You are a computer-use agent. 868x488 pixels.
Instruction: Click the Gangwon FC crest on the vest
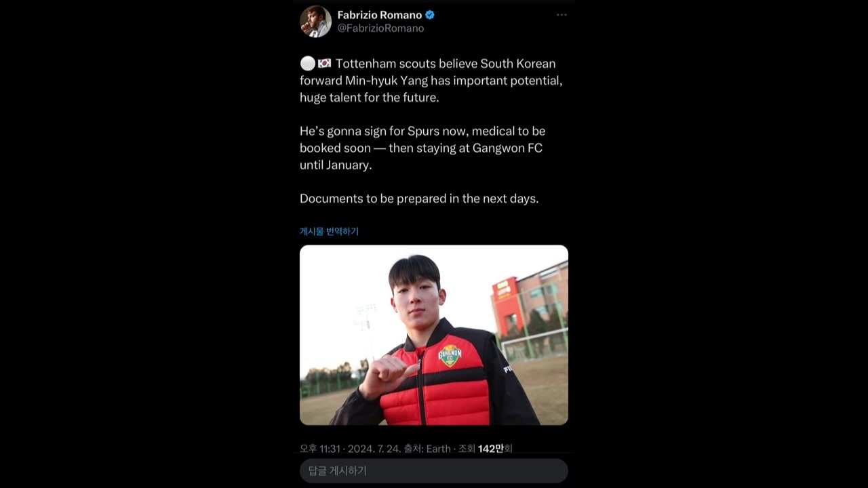tap(449, 354)
